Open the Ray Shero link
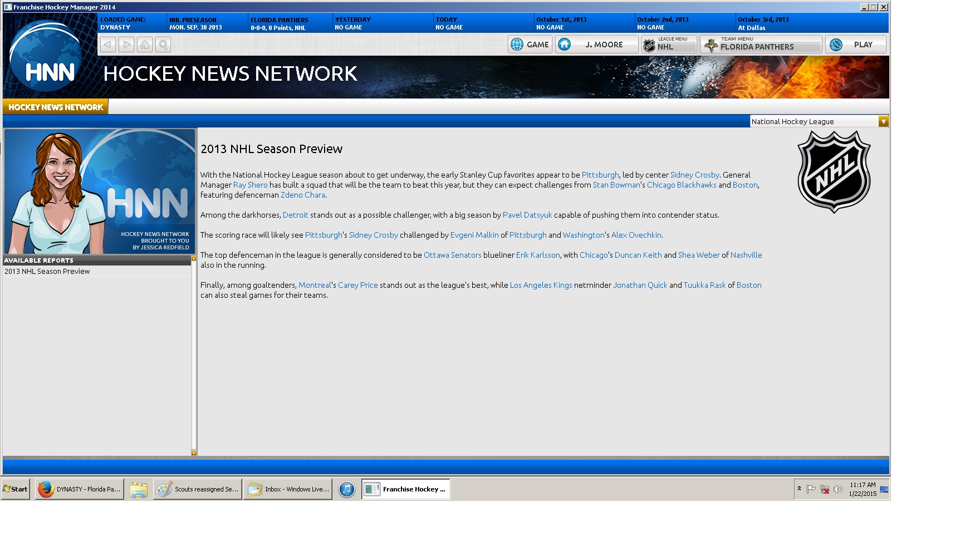This screenshot has height=551, width=980. click(x=251, y=185)
